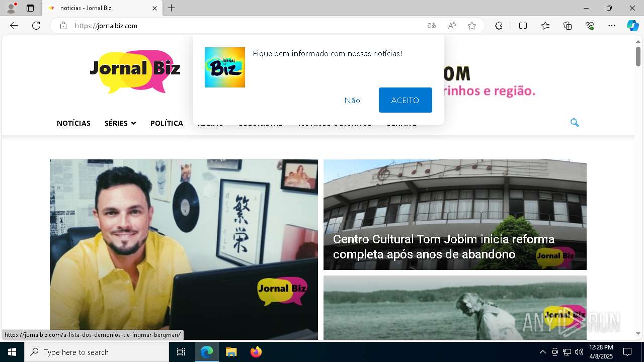Image resolution: width=644 pixels, height=362 pixels.
Task: Click the Windows taskbar search box
Action: (x=97, y=352)
